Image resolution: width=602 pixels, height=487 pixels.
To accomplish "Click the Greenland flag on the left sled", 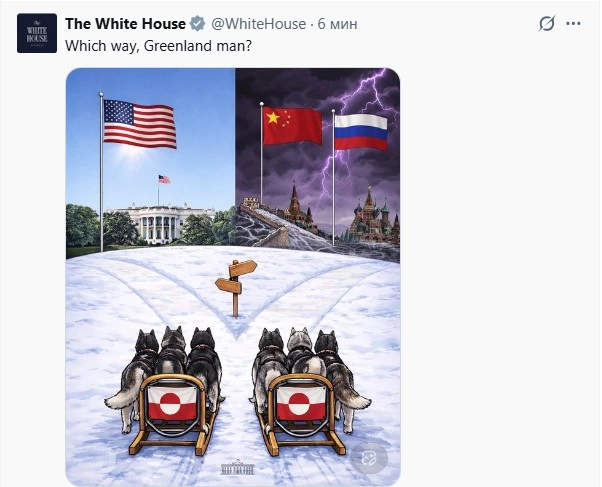I will [172, 403].
